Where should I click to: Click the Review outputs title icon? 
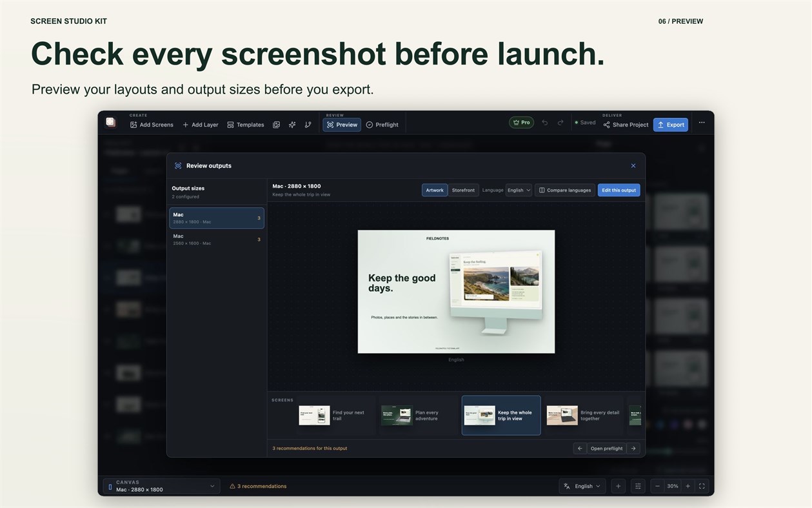pos(178,166)
